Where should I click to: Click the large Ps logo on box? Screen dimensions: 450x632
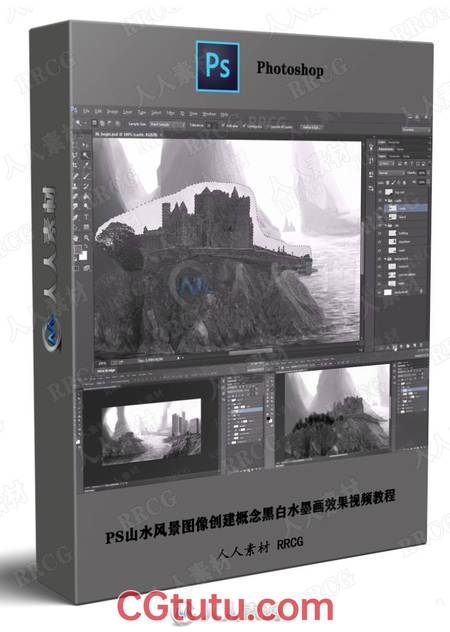217,66
